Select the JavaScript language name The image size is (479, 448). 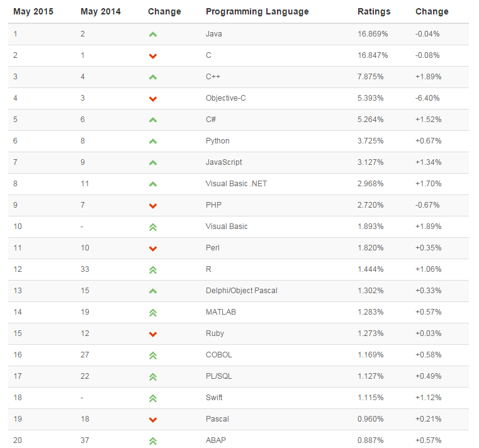223,162
